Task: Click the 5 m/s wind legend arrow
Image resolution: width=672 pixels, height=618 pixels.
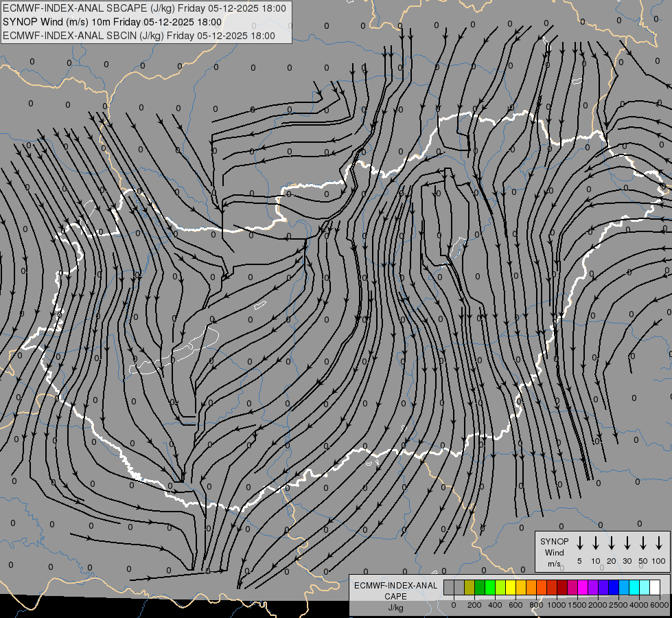Action: point(579,543)
